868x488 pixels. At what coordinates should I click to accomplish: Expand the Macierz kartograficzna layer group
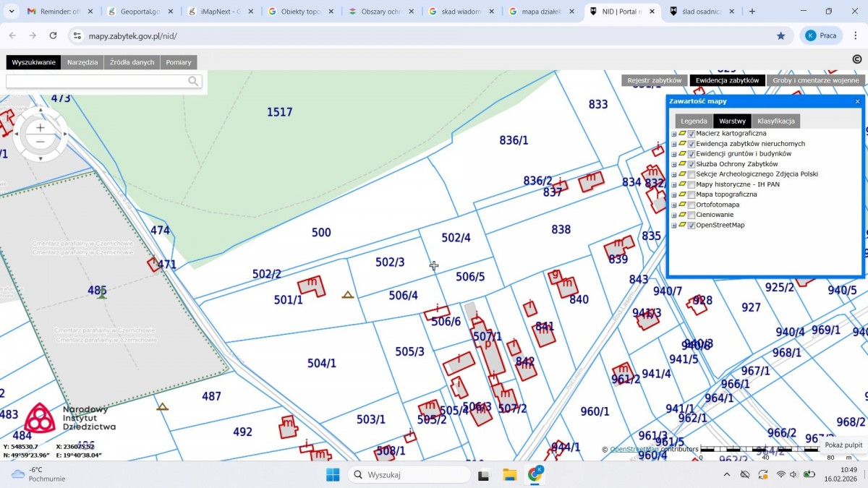click(x=674, y=134)
